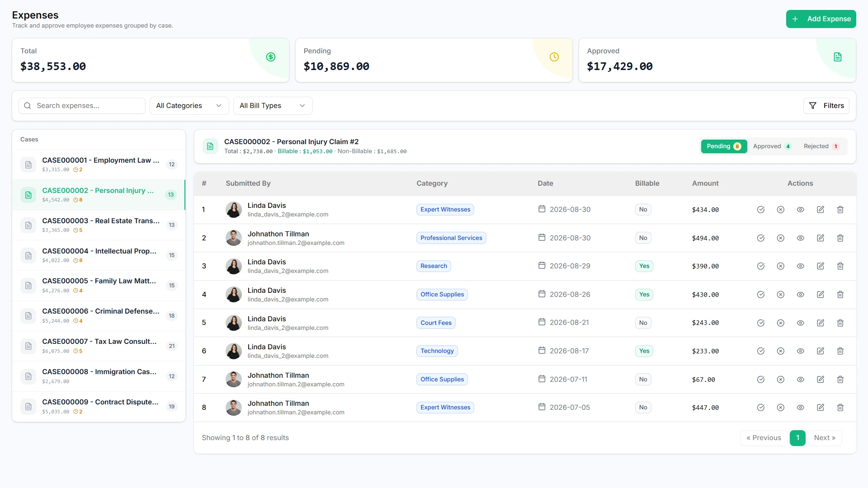Click the date 2026-08-26
Screen dimensions: 868x488
pyautogui.click(x=570, y=295)
